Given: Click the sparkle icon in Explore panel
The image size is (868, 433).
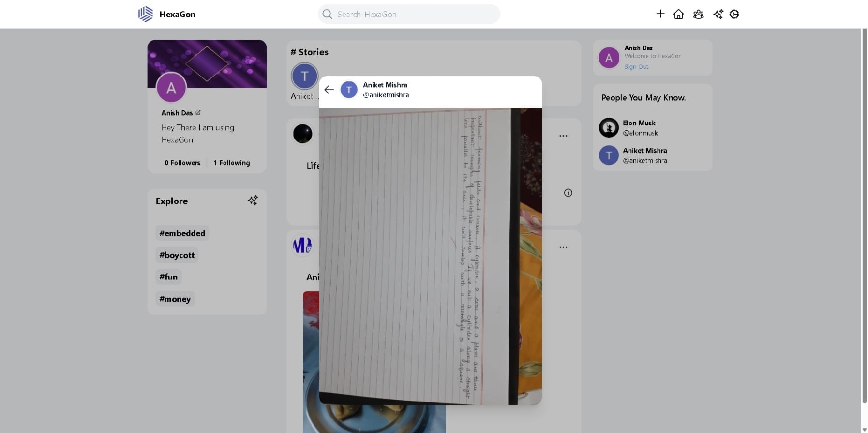Looking at the screenshot, I should [253, 201].
